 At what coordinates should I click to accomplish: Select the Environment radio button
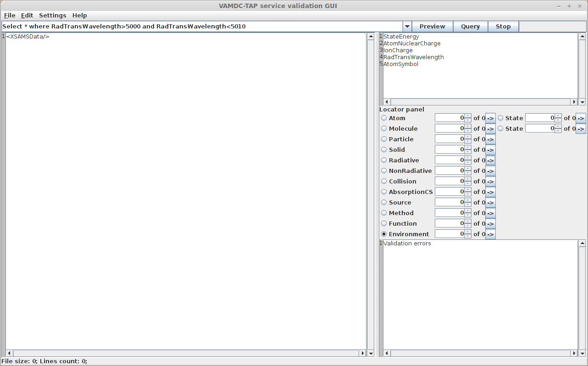point(384,234)
